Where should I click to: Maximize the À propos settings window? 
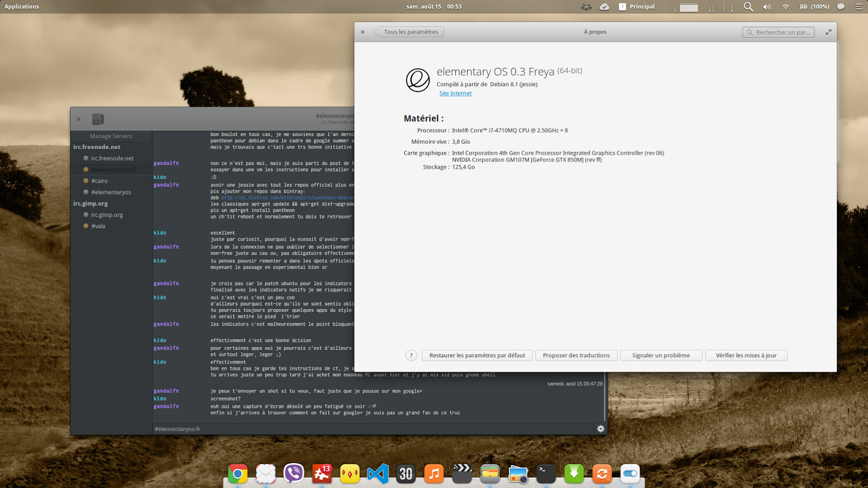click(x=828, y=32)
